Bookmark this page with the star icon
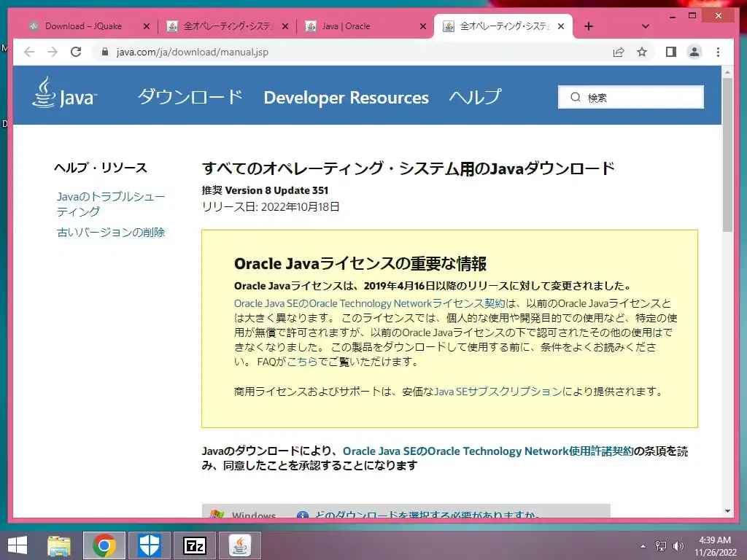 coord(642,52)
